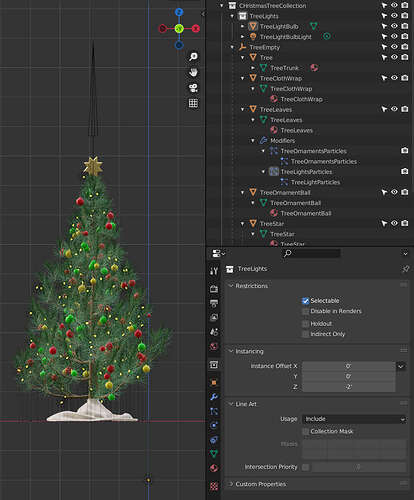Viewport: 414px width, 500px height.
Task: Open the Material properties tab
Action: click(x=214, y=468)
